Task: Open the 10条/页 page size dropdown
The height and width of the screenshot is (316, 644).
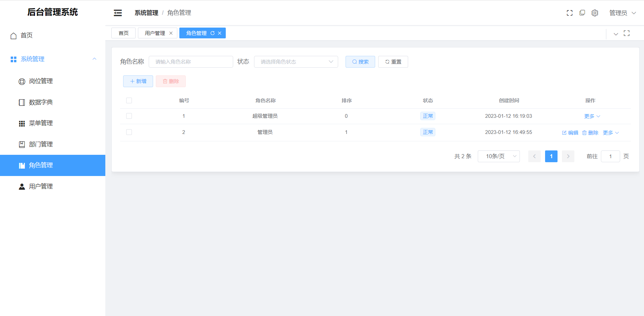Action: [x=499, y=156]
